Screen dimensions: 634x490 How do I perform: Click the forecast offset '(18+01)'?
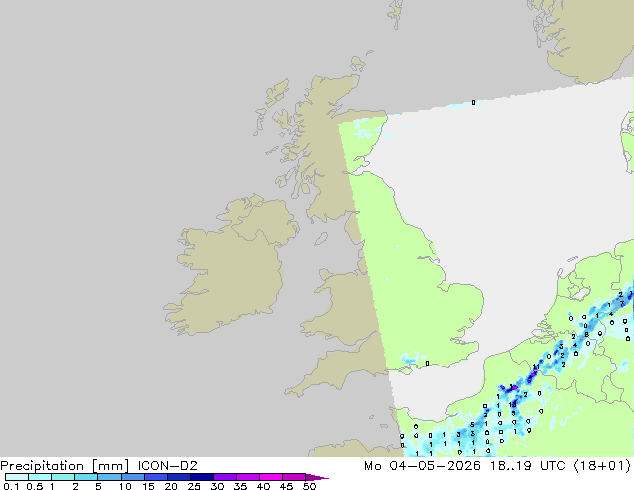(x=602, y=466)
